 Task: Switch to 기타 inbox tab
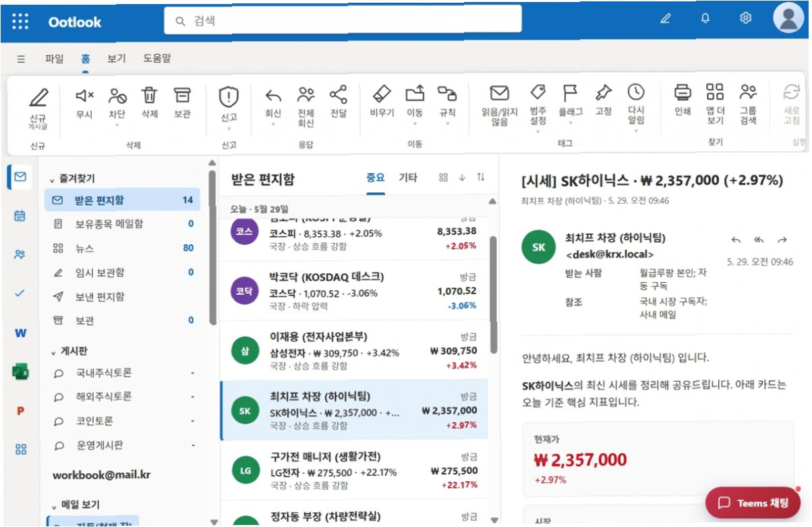(408, 177)
